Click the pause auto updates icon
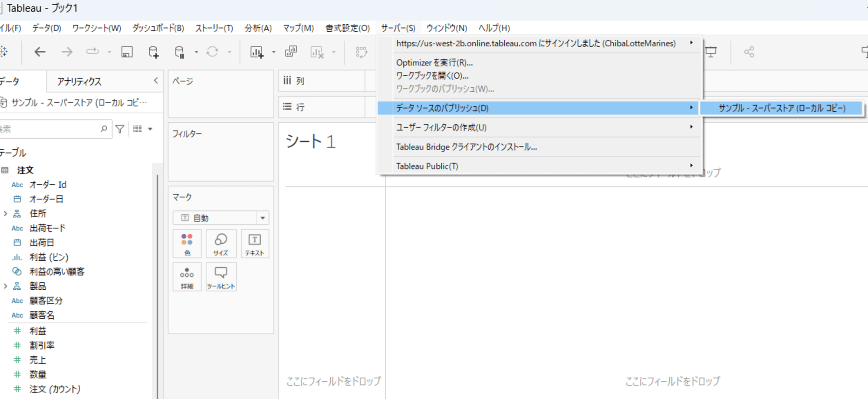This screenshot has width=868, height=399. [179, 52]
